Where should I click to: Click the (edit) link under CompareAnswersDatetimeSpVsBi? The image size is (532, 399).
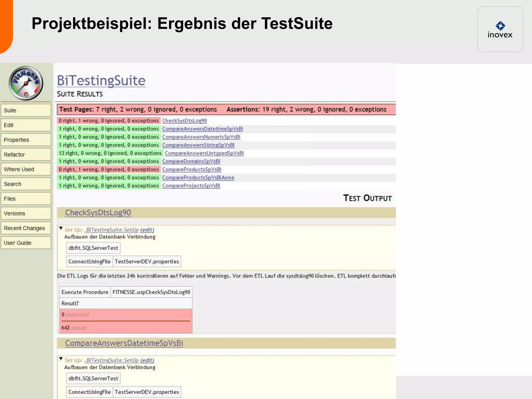[x=147, y=360]
